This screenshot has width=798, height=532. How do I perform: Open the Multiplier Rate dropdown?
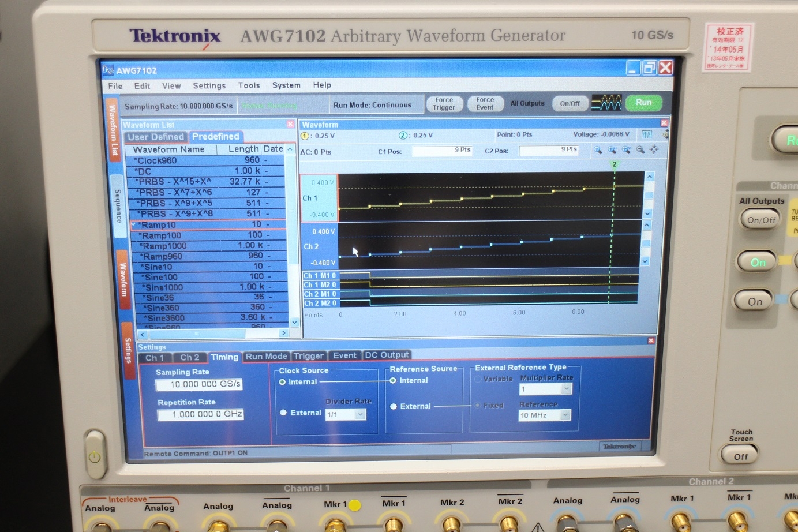point(545,389)
